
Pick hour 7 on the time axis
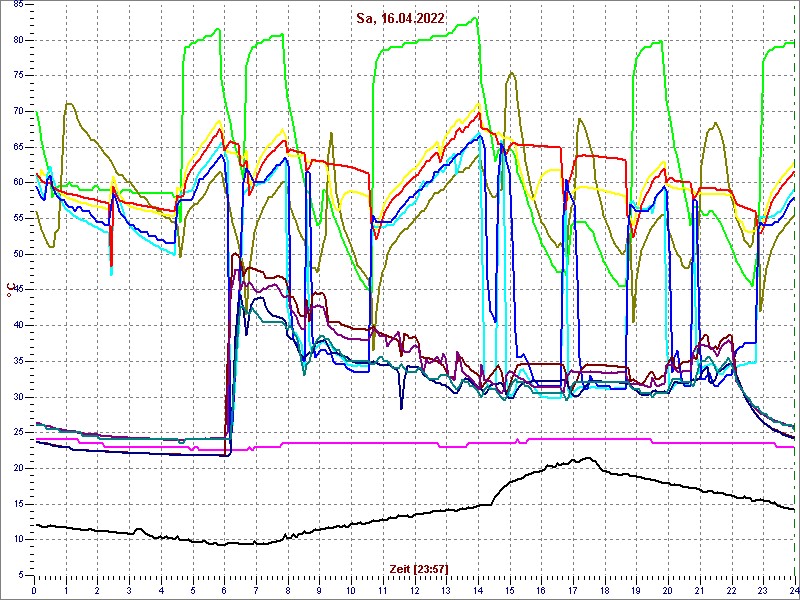point(256,591)
